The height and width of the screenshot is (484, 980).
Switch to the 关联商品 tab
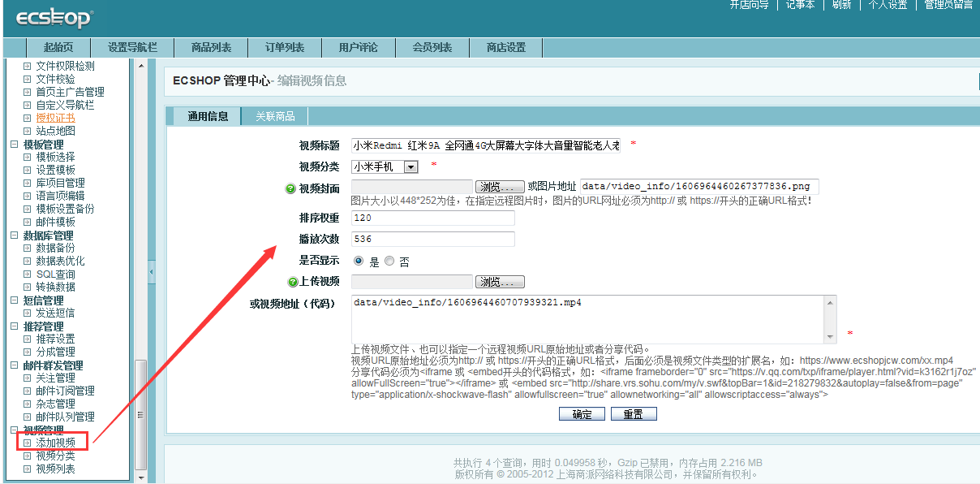pyautogui.click(x=275, y=116)
